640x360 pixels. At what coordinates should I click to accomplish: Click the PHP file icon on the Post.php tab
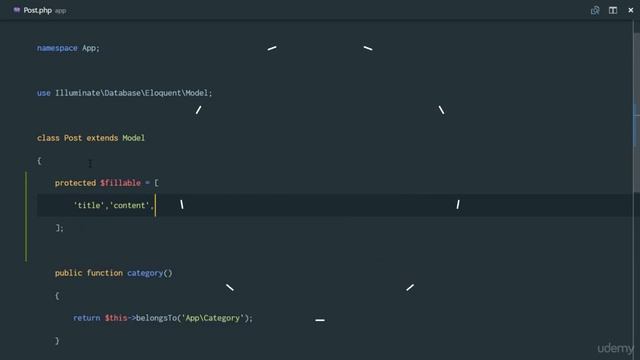point(17,10)
